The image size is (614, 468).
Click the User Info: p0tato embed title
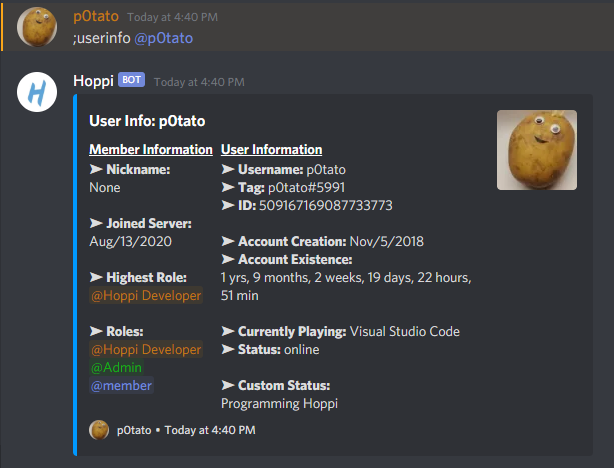(147, 121)
